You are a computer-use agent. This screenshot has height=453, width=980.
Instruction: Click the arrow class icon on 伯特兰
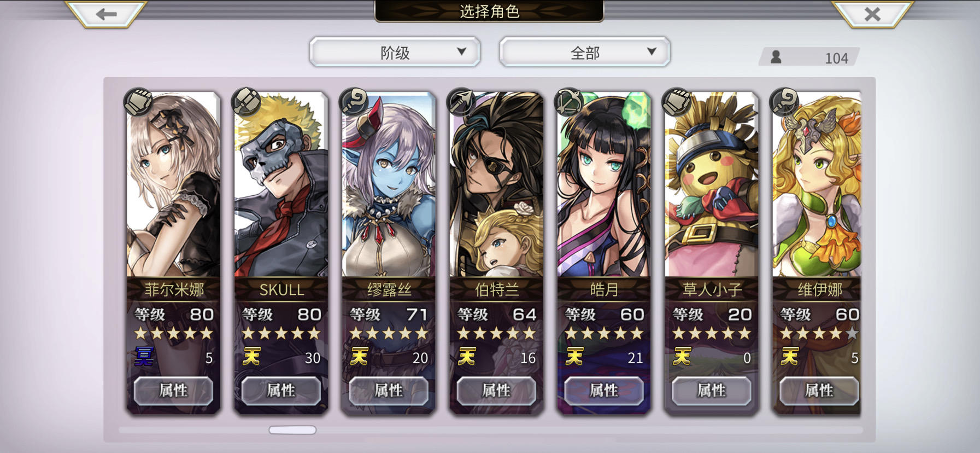(461, 102)
